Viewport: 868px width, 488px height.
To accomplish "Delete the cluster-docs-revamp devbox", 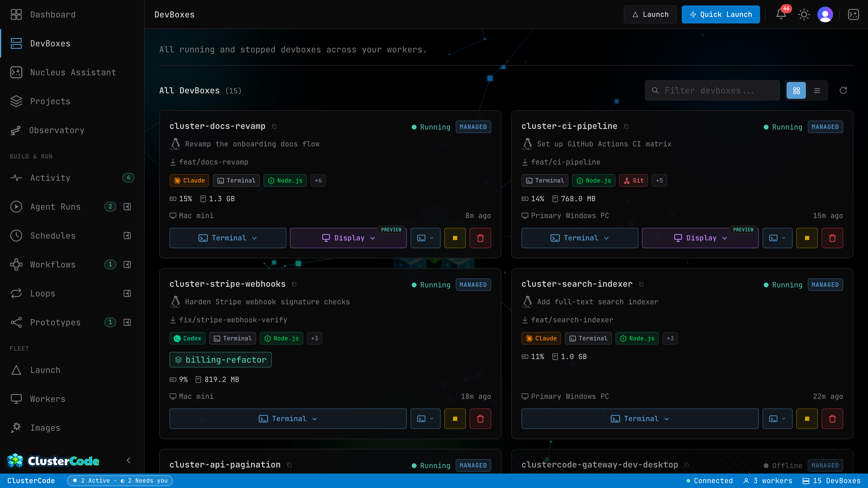I will pyautogui.click(x=480, y=238).
